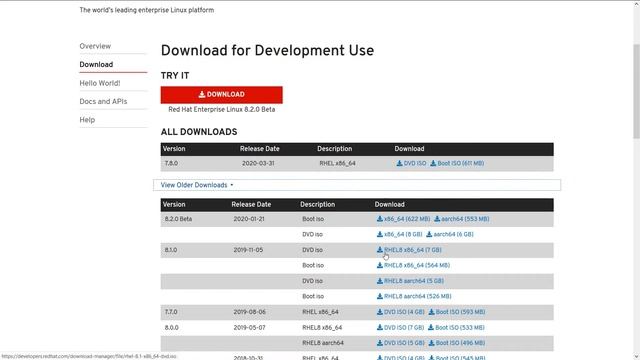Image resolution: width=640 pixels, height=360 pixels.
Task: Download RHEL8 x86_64 (564 MB) boot iso
Action: 413,265
